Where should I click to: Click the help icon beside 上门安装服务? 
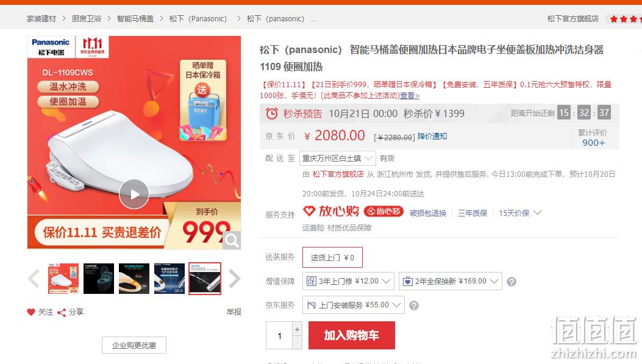coord(414,305)
